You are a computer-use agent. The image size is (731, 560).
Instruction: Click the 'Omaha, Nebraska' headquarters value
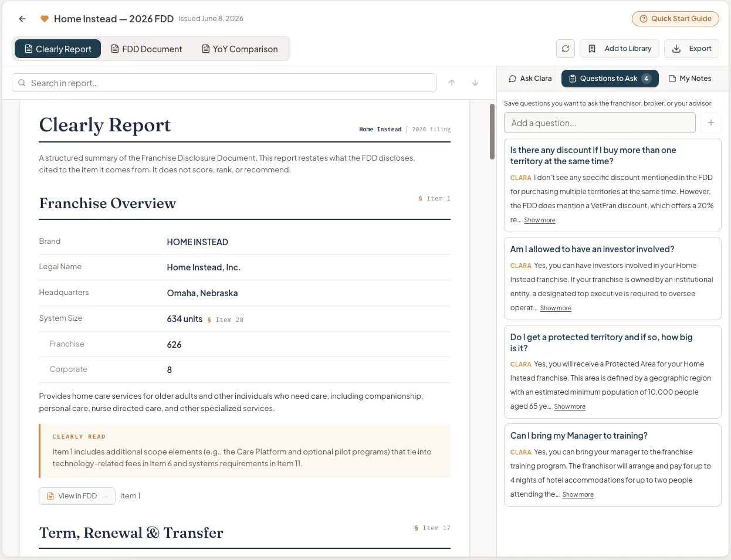tap(202, 293)
